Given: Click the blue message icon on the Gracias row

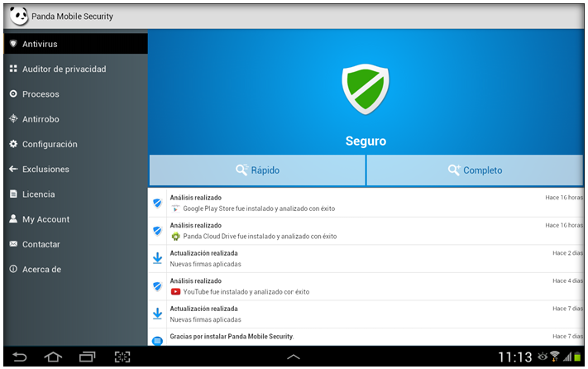Looking at the screenshot, I should pyautogui.click(x=157, y=341).
